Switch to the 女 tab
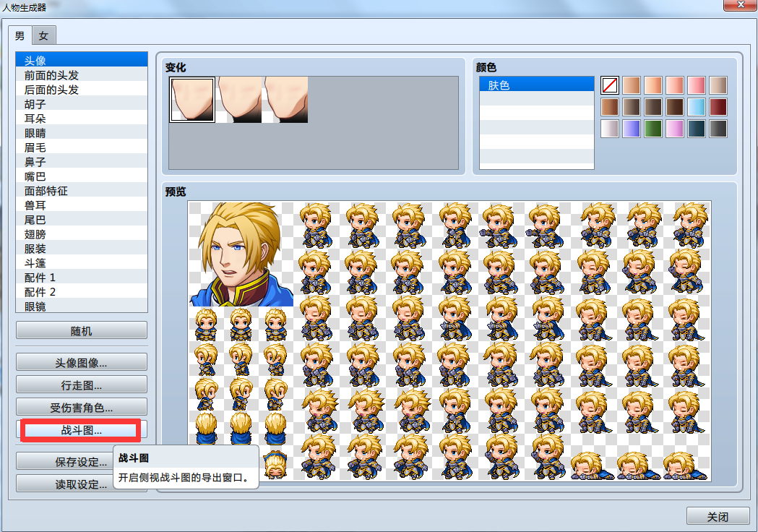This screenshot has width=758, height=532. point(44,36)
